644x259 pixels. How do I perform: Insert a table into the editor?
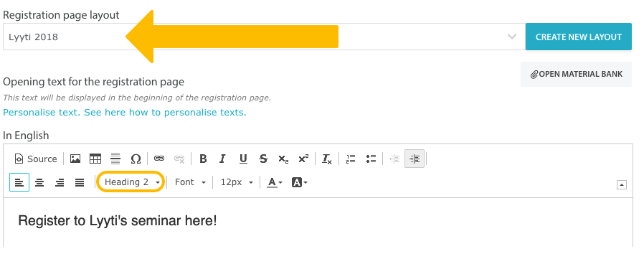(95, 159)
